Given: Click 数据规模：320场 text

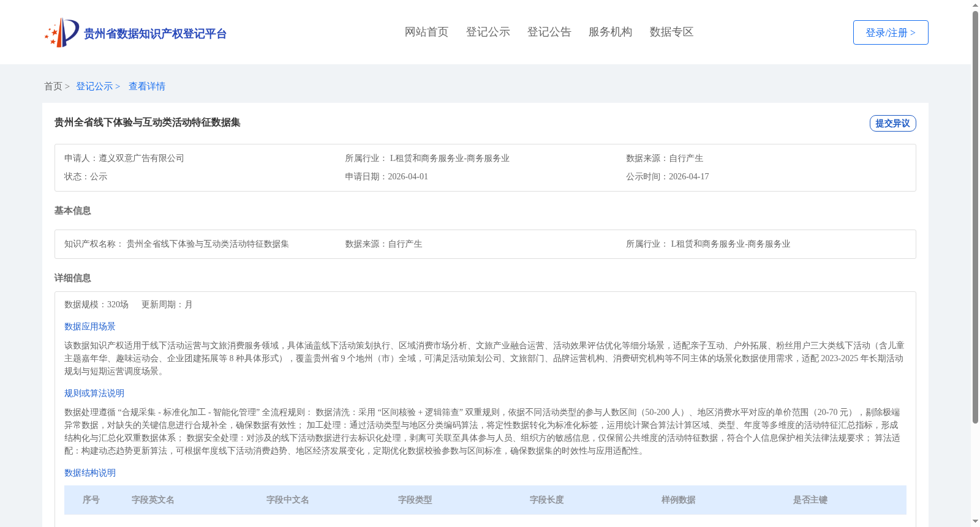Looking at the screenshot, I should pos(96,304).
